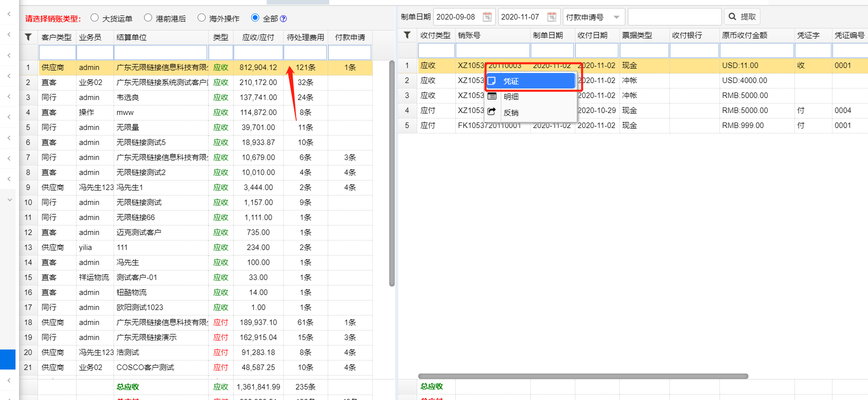Image resolution: width=868 pixels, height=400 pixels.
Task: Click the 121条 pending fees cell
Action: pyautogui.click(x=305, y=67)
